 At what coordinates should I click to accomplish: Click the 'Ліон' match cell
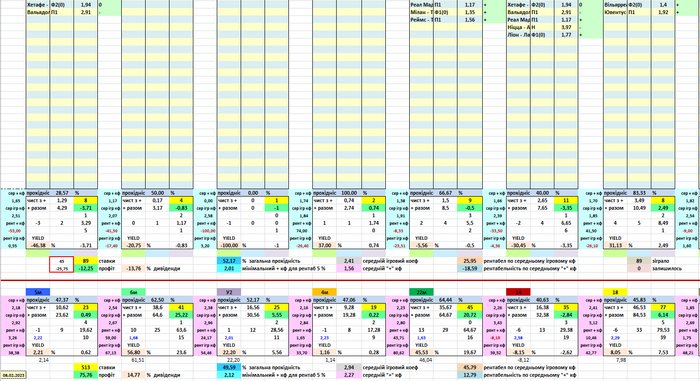tap(518, 35)
